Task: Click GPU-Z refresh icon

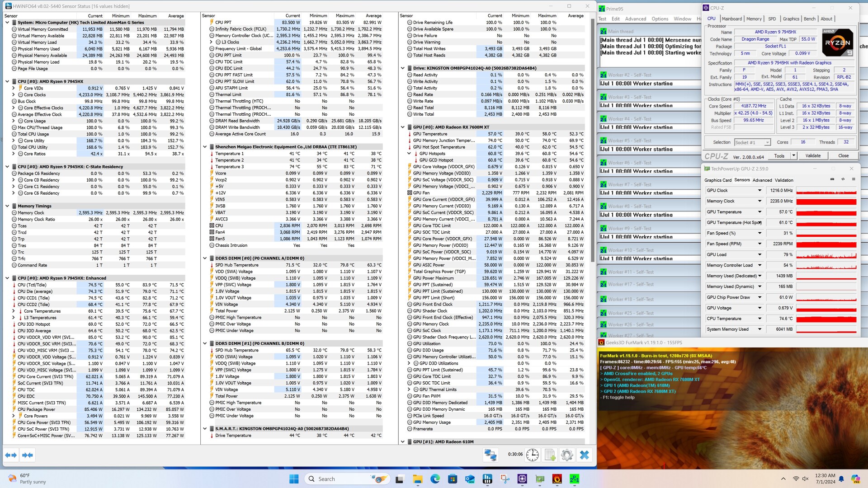Action: pos(843,179)
